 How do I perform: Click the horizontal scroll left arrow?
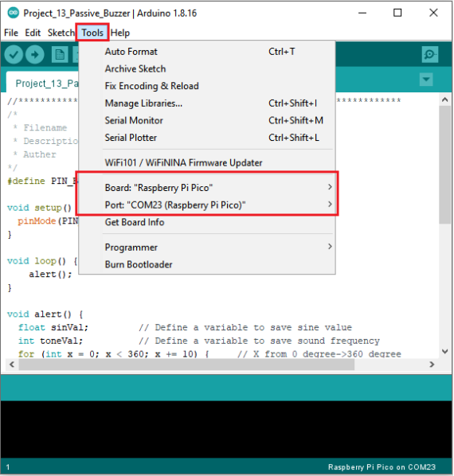point(12,364)
